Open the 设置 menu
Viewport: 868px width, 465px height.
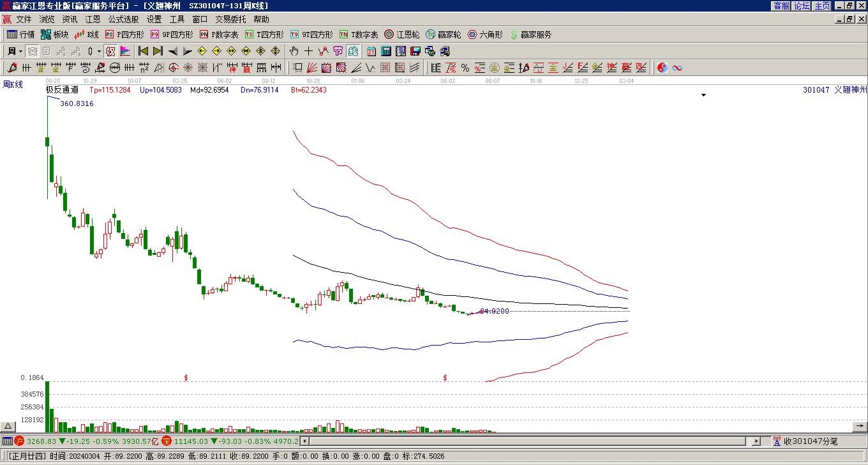click(x=154, y=19)
